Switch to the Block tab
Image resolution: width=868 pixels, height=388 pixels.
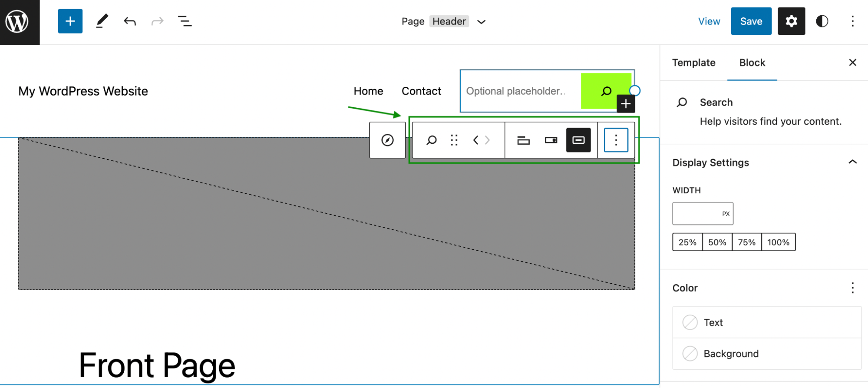(x=752, y=63)
